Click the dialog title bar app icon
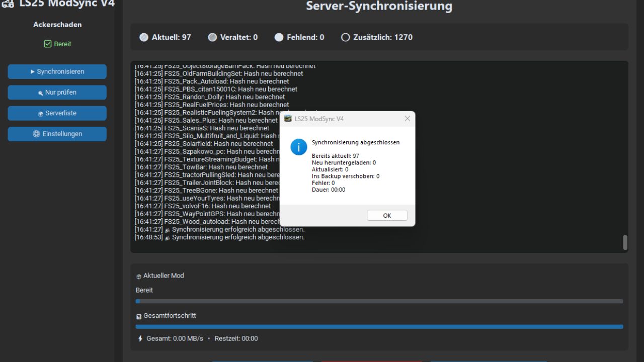 [288, 119]
